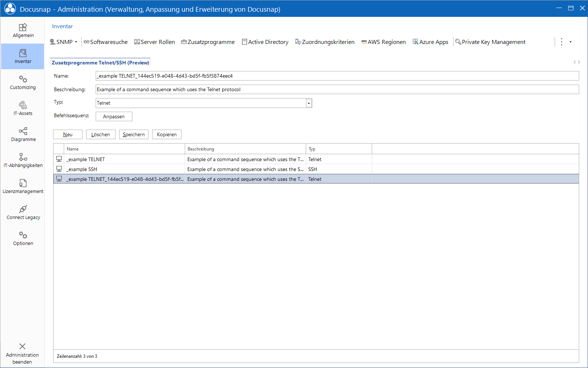This screenshot has width=588, height=368.
Task: Sort by Beschreibung column header
Action: click(x=246, y=149)
